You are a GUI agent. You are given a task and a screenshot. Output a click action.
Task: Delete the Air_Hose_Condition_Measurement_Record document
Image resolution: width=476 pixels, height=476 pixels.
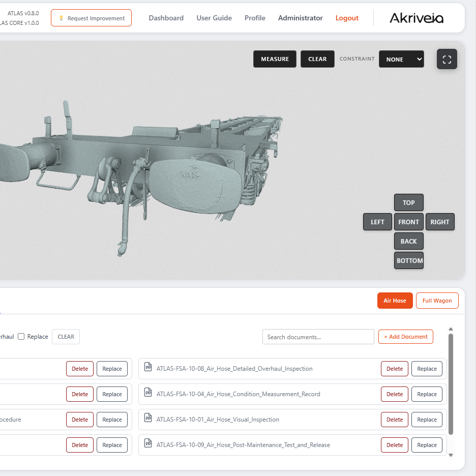[395, 394]
